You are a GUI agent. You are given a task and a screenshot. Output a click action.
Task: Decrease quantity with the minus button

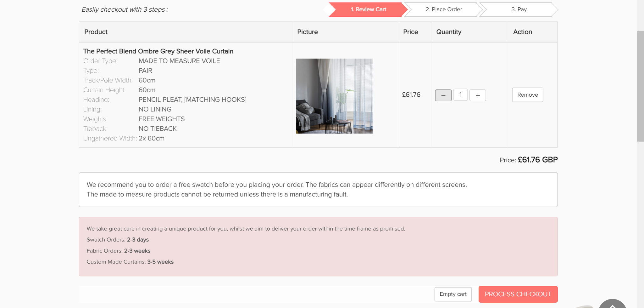coord(443,95)
